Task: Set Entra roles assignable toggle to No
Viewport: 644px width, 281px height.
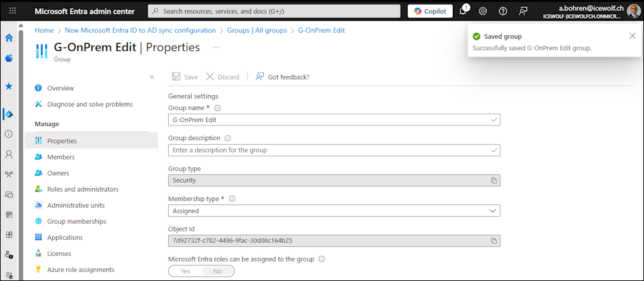Action: (x=217, y=271)
